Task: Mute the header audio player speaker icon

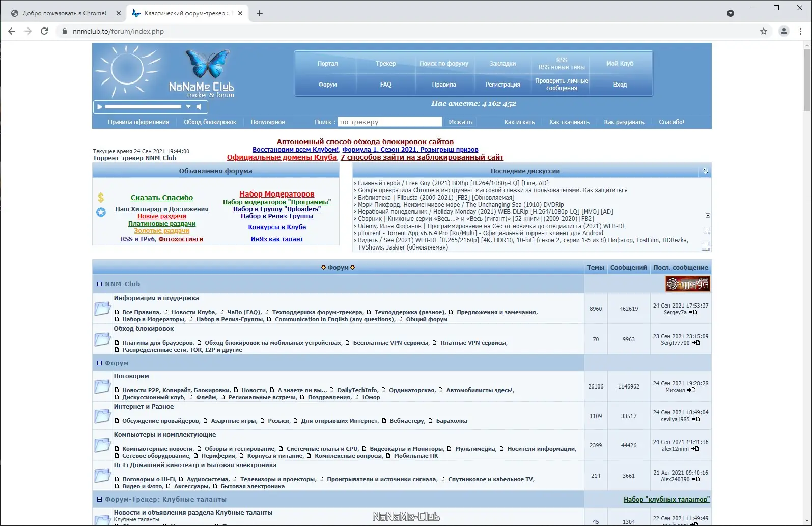Action: coord(199,107)
